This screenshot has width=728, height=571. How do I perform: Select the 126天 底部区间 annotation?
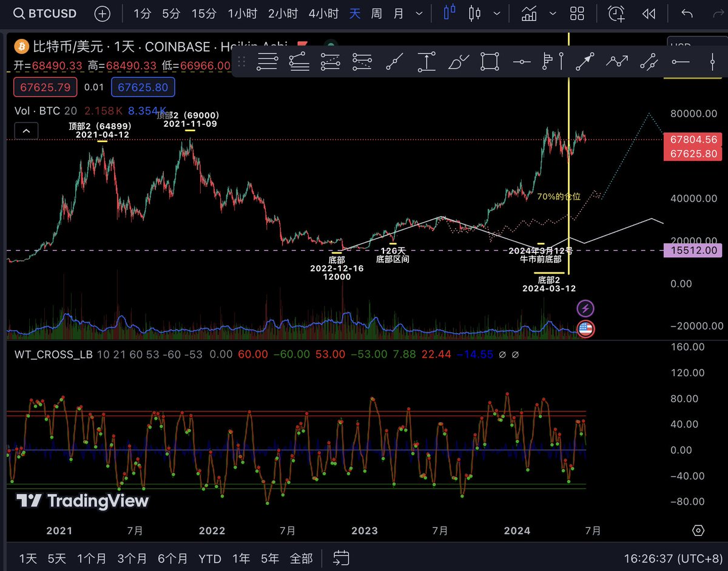(393, 255)
